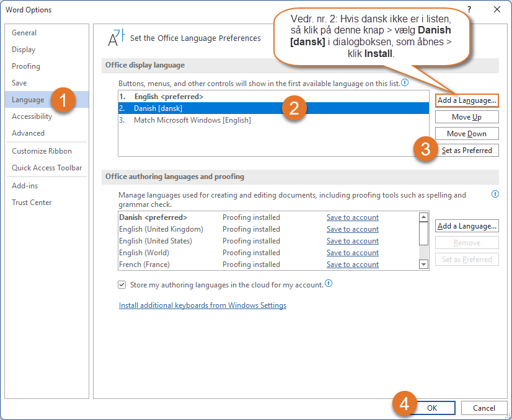Open the General options category
The image size is (512, 420).
pos(46,33)
